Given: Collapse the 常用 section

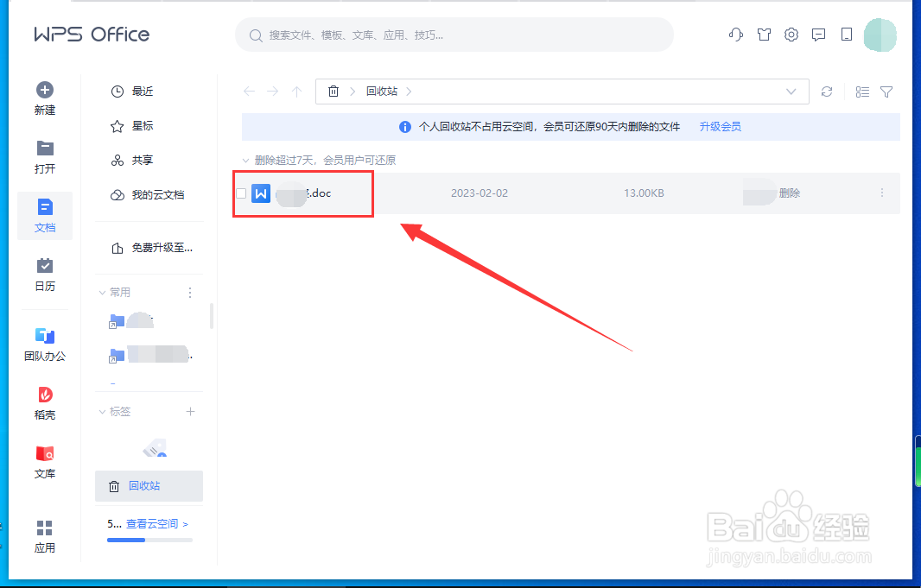Looking at the screenshot, I should [x=103, y=292].
